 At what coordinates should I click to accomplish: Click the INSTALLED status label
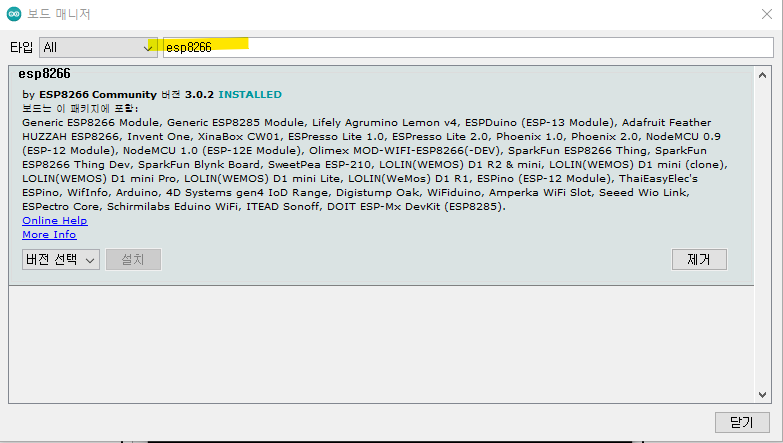tap(250, 94)
